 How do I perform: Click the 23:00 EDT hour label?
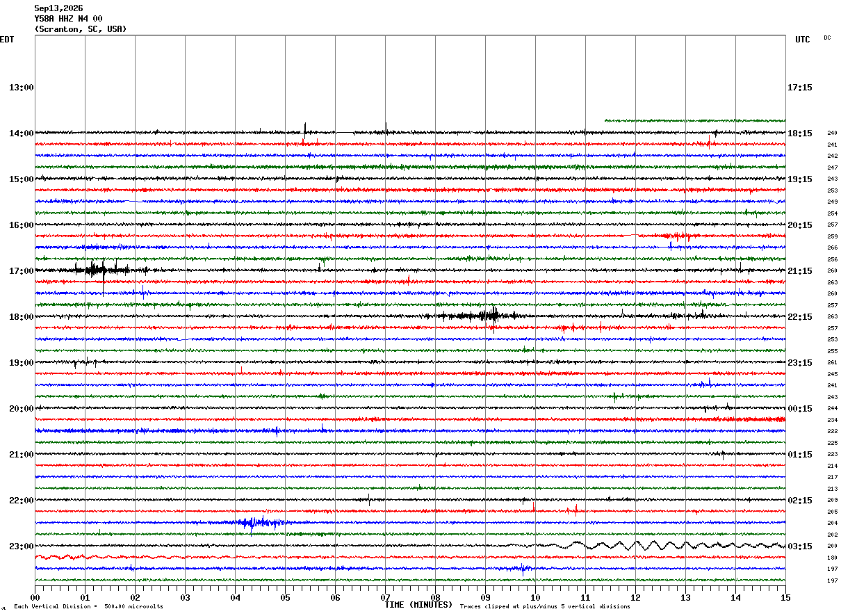pyautogui.click(x=22, y=546)
